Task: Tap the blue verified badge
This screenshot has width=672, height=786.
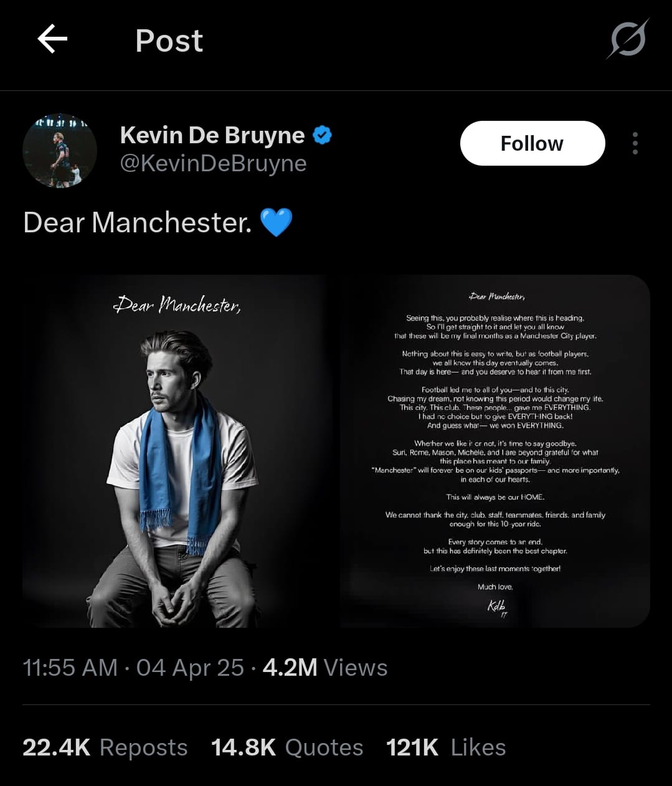Action: (x=322, y=135)
